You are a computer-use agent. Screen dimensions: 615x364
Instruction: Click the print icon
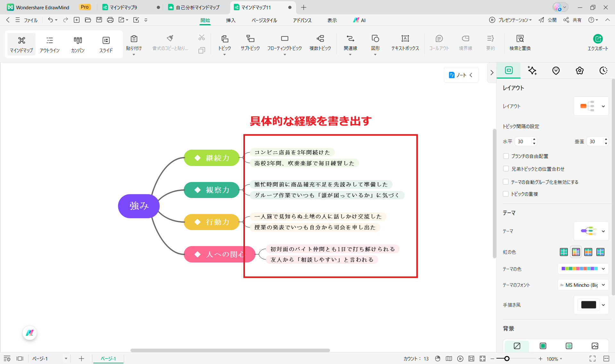(110, 20)
